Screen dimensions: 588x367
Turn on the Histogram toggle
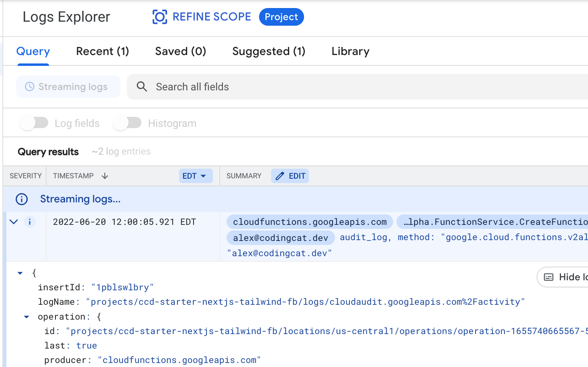point(127,123)
